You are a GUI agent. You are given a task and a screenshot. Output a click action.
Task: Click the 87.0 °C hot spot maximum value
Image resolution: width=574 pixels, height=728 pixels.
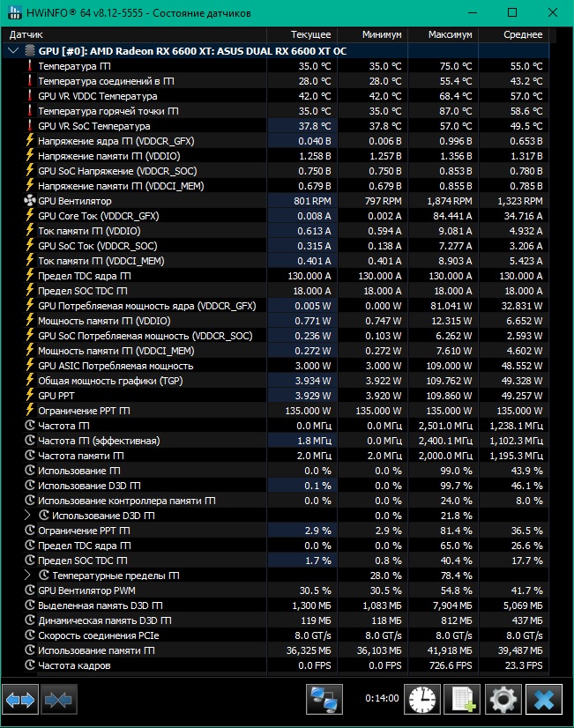(456, 111)
